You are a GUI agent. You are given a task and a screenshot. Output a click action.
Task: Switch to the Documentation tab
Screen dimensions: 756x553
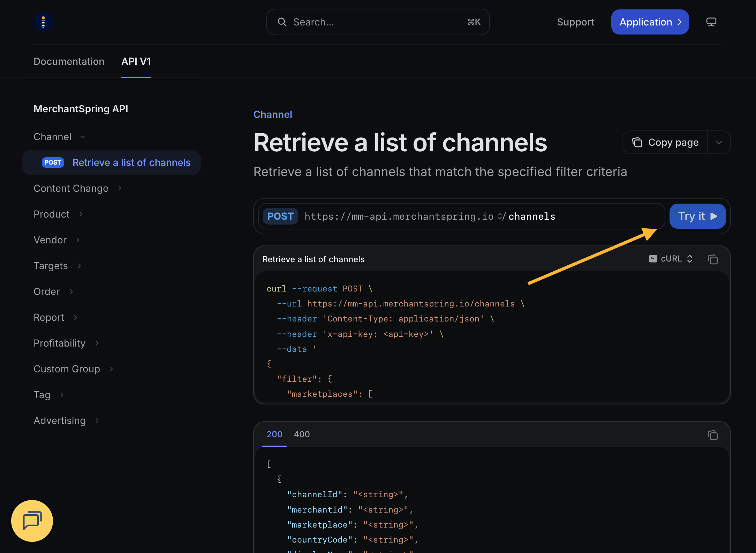pos(69,61)
